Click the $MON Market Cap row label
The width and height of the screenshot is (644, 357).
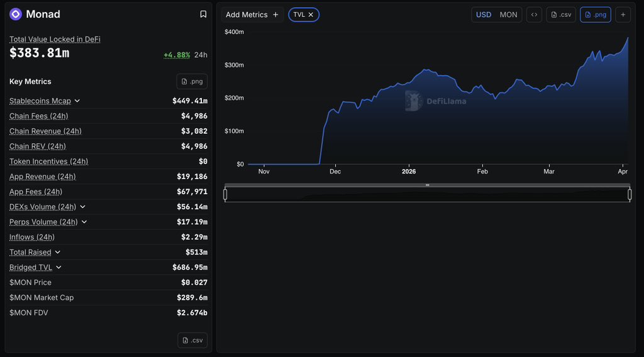(42, 298)
